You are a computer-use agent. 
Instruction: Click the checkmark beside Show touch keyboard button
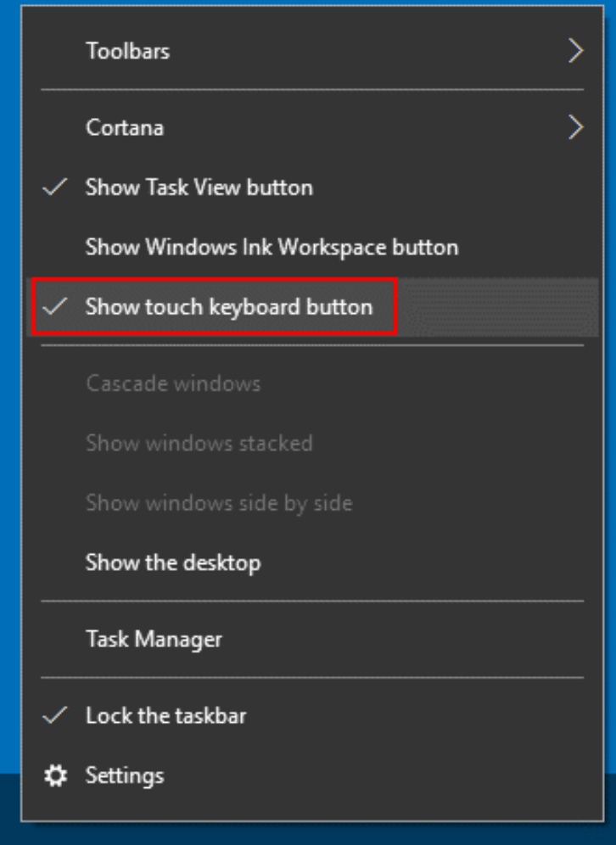pos(55,306)
